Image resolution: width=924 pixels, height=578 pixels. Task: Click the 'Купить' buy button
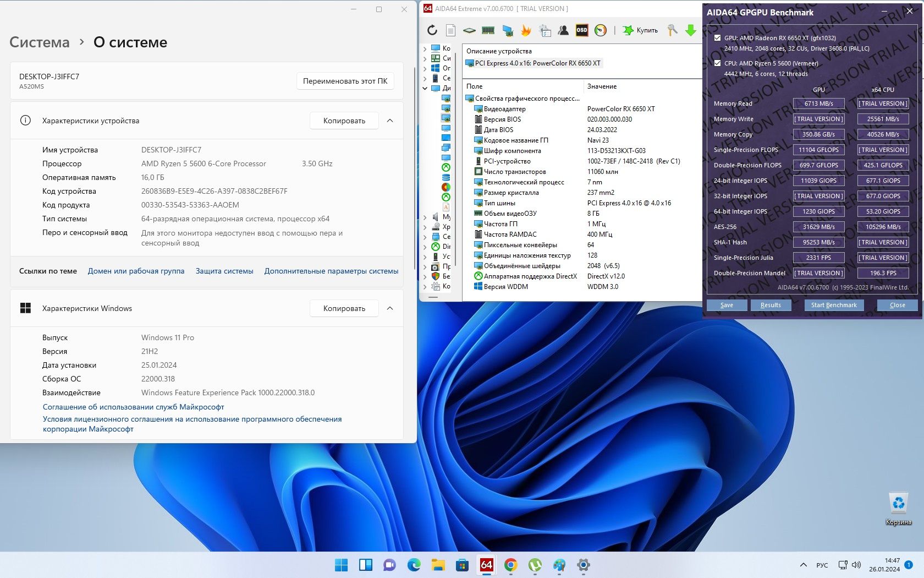640,30
